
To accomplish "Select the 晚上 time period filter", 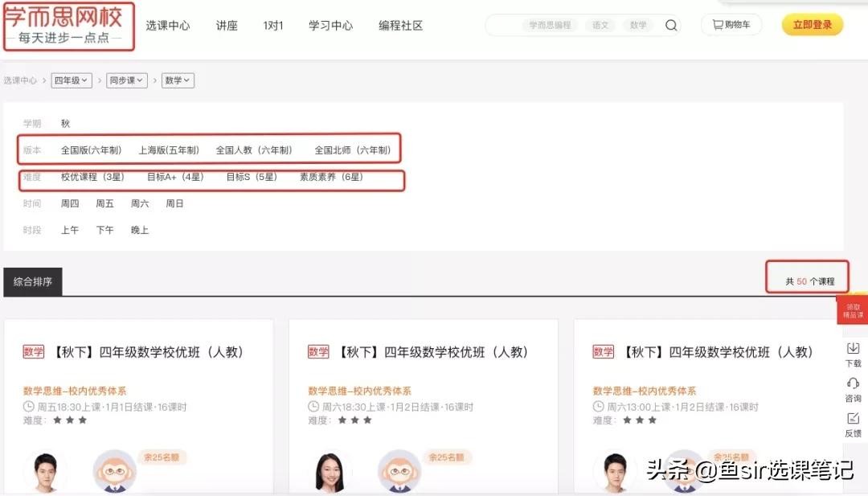I will tap(140, 231).
